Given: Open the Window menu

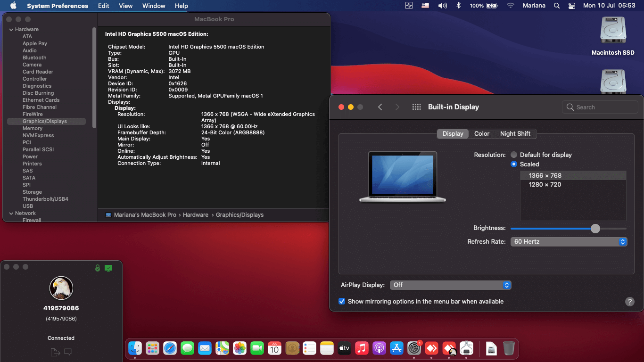Looking at the screenshot, I should 154,6.
